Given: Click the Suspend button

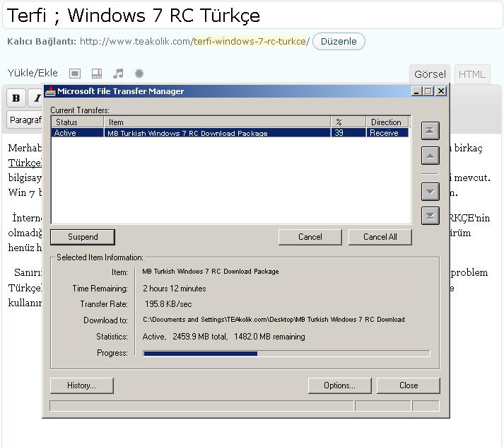Looking at the screenshot, I should click(x=83, y=237).
